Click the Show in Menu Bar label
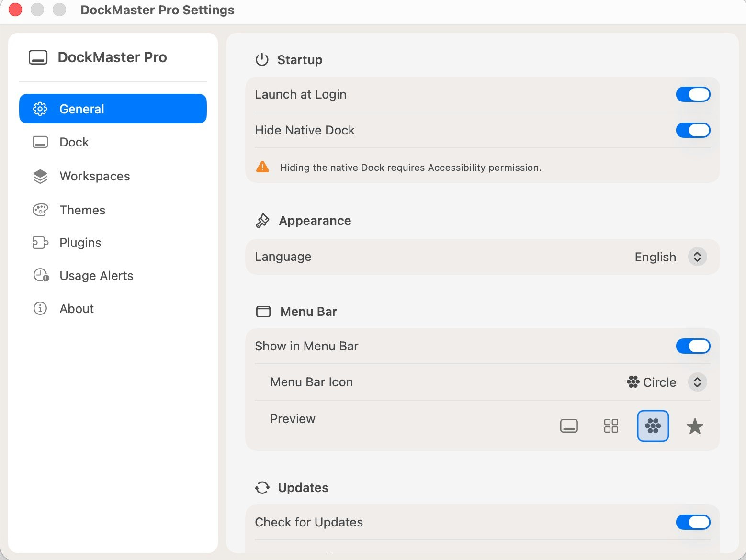Image resolution: width=746 pixels, height=560 pixels. (306, 346)
